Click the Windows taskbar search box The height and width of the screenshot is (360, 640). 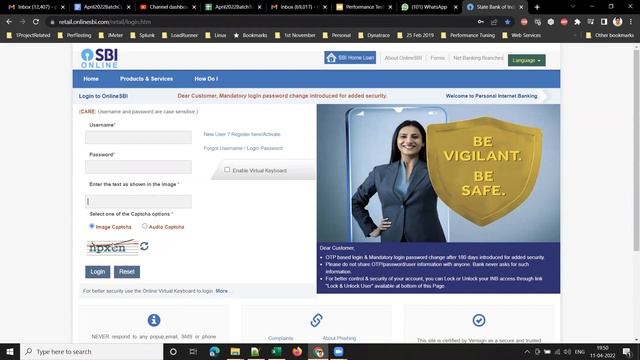coord(91,351)
